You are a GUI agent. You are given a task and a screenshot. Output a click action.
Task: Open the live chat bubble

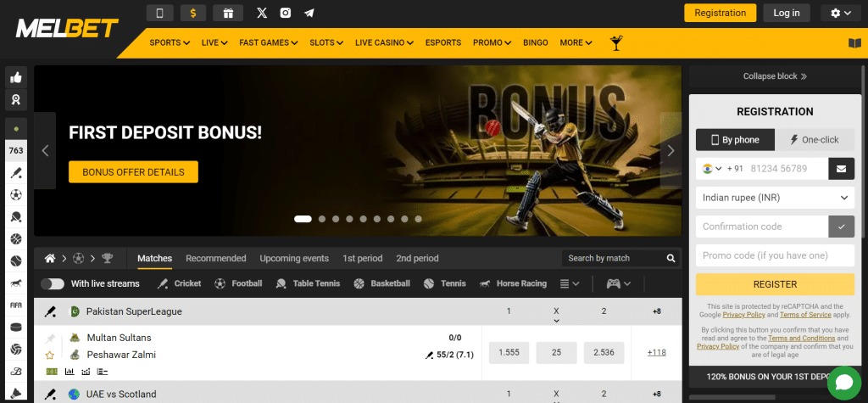845,383
